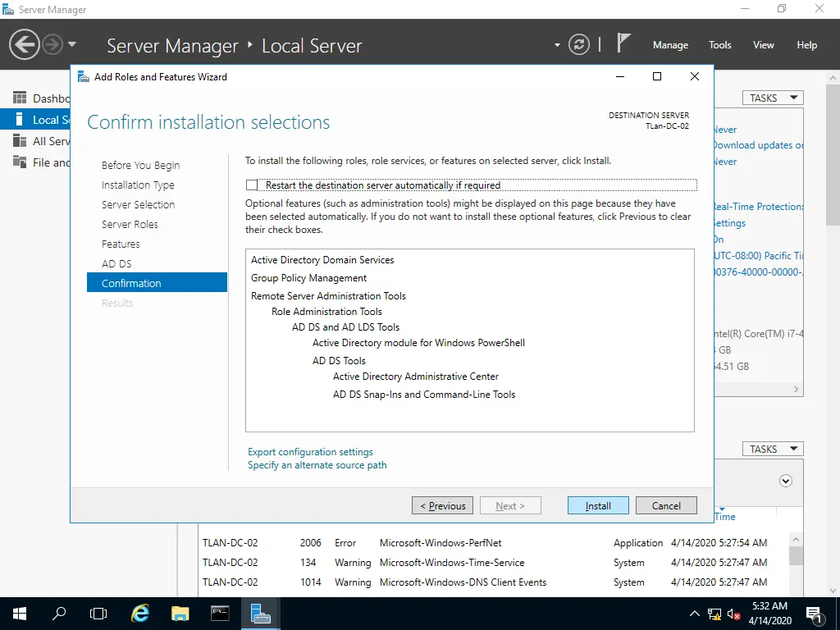
Task: Open the Action Center notification icon
Action: 814,614
